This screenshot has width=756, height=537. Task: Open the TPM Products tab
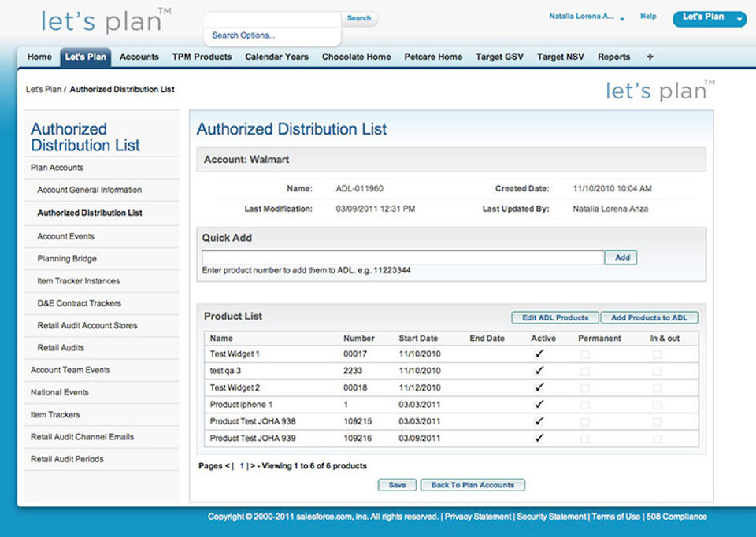pyautogui.click(x=202, y=57)
